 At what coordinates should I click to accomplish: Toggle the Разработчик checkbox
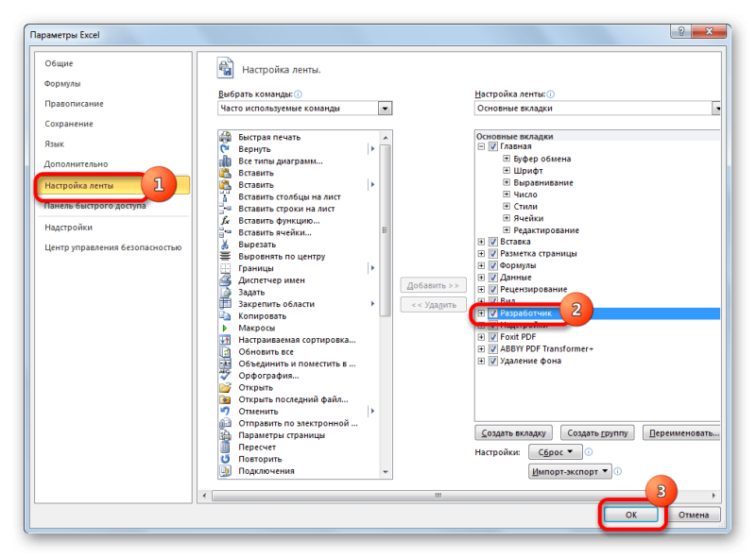(x=492, y=313)
